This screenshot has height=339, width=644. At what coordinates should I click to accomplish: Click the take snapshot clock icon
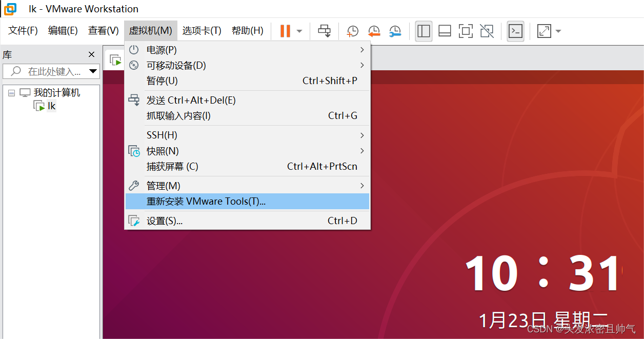[352, 31]
